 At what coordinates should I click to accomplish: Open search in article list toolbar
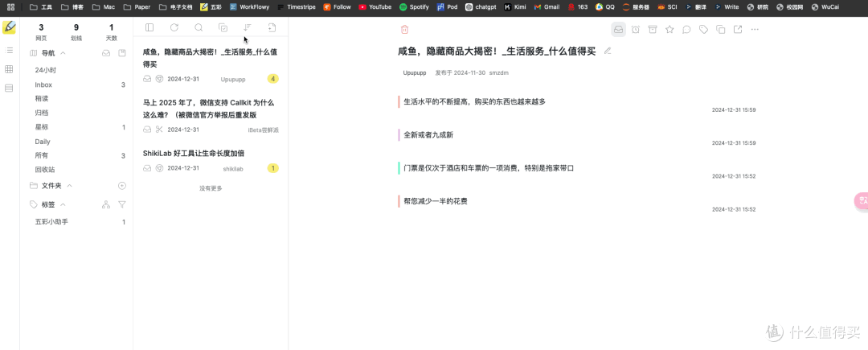199,27
